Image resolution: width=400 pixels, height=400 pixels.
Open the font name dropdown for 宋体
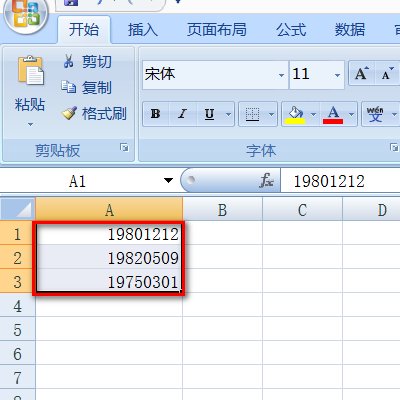pos(281,75)
